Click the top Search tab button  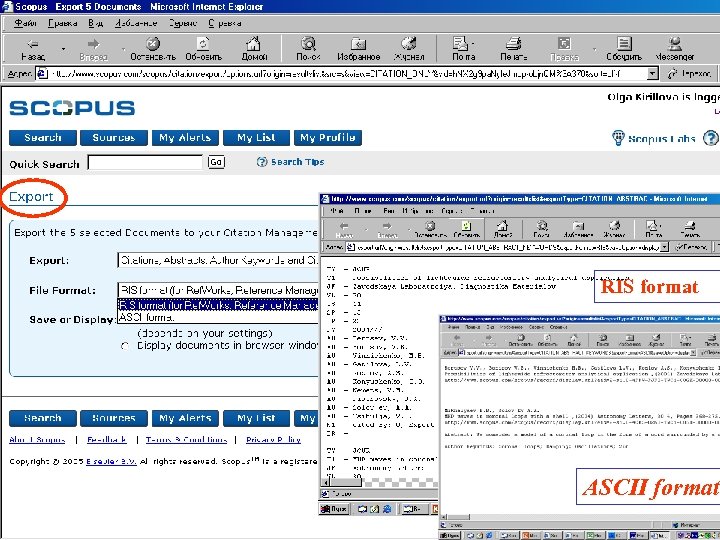[x=43, y=138]
